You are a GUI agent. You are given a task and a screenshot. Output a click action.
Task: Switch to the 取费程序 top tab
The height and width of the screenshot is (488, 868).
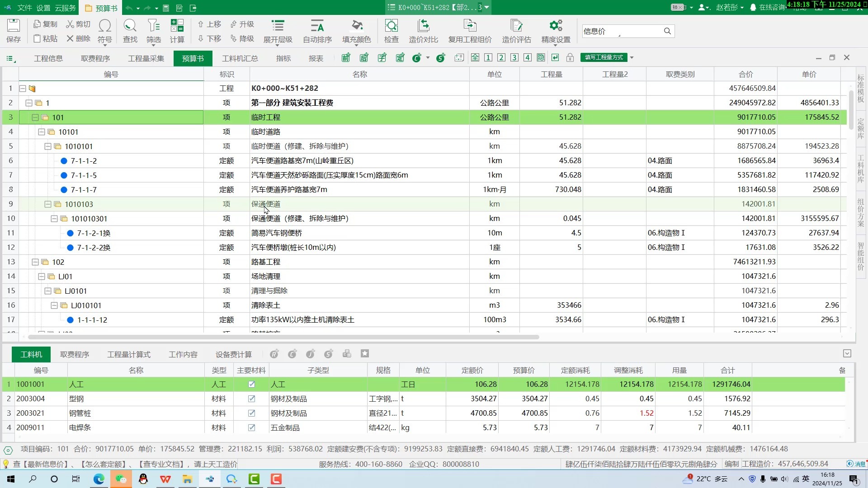[x=95, y=58]
